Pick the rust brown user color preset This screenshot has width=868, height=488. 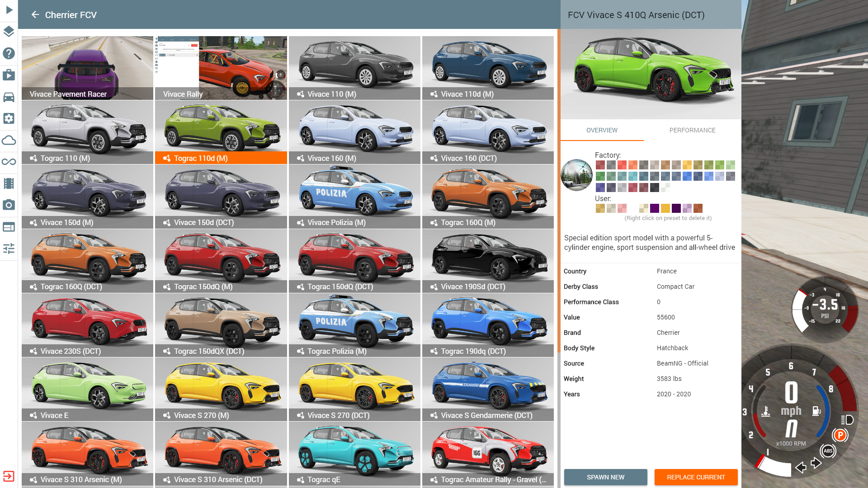click(698, 208)
